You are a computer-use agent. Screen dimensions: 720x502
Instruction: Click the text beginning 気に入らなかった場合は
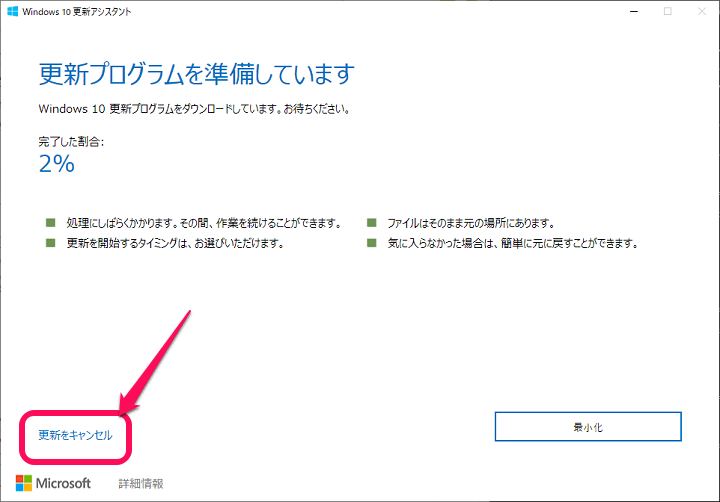(513, 243)
